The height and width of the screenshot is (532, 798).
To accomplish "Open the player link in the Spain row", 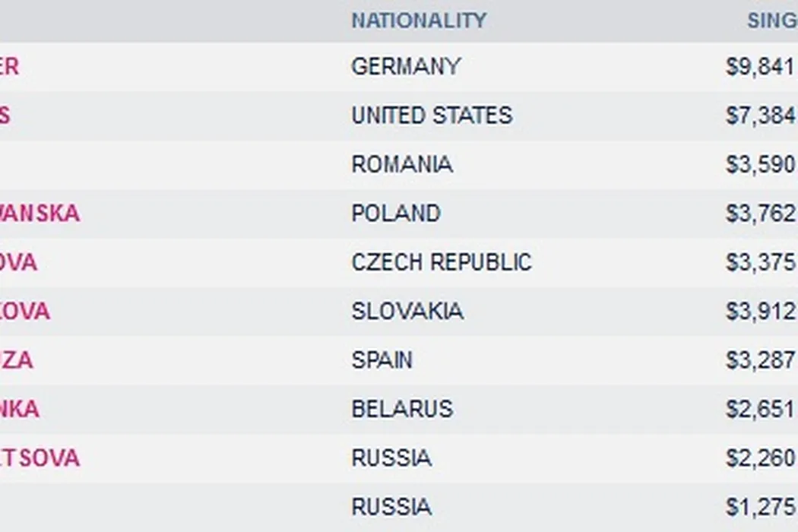I will coord(16,360).
